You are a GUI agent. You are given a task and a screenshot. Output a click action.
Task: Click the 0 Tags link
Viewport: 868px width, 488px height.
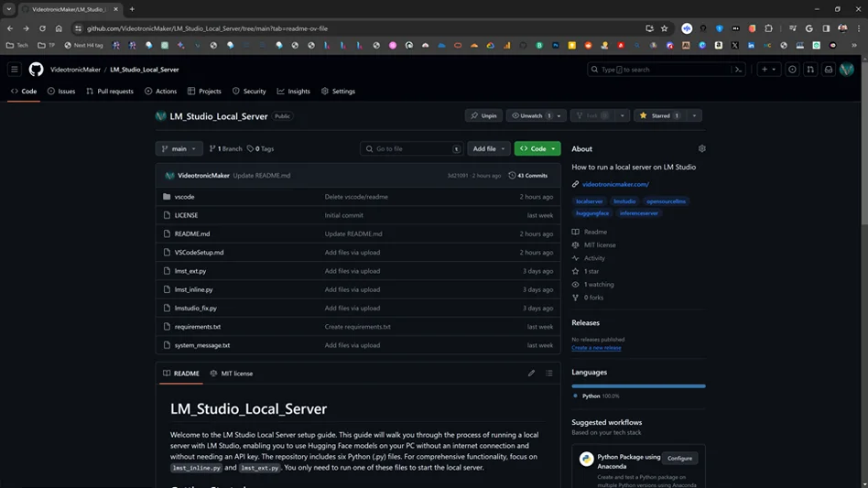[x=260, y=149]
